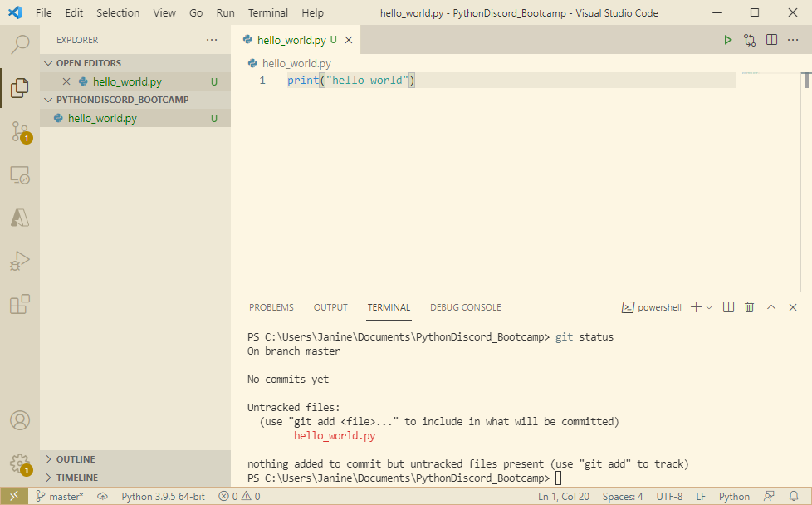The image size is (812, 505).
Task: Open the Selection menu
Action: [118, 13]
